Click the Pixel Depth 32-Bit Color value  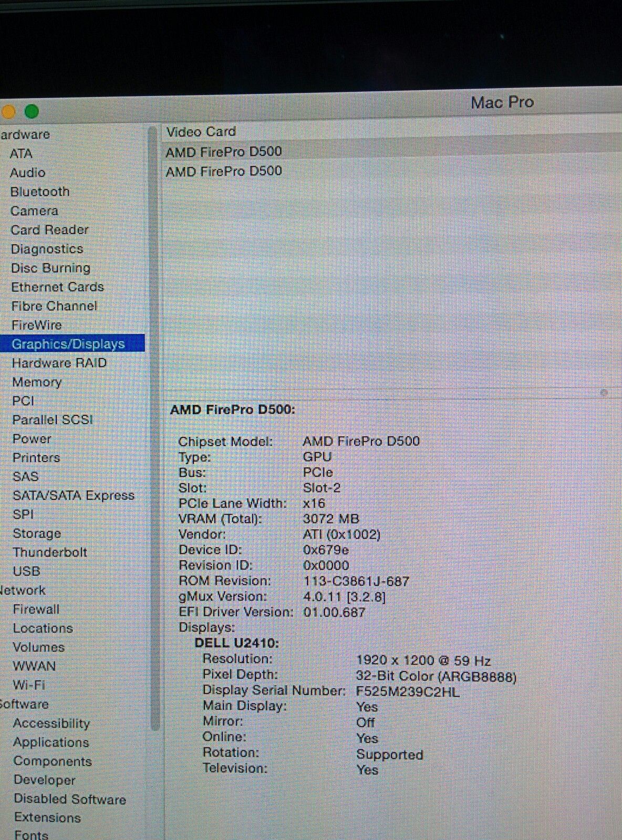(x=437, y=676)
